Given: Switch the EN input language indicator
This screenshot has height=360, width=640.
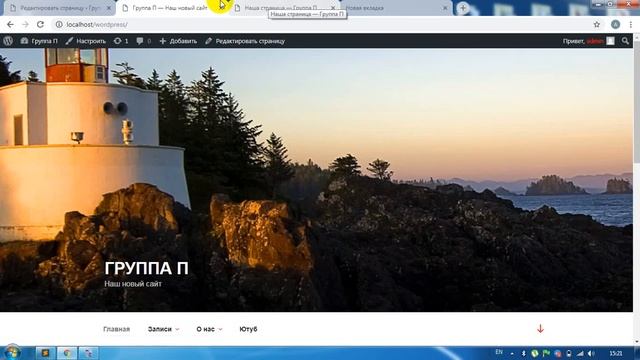Looking at the screenshot, I should 499,352.
